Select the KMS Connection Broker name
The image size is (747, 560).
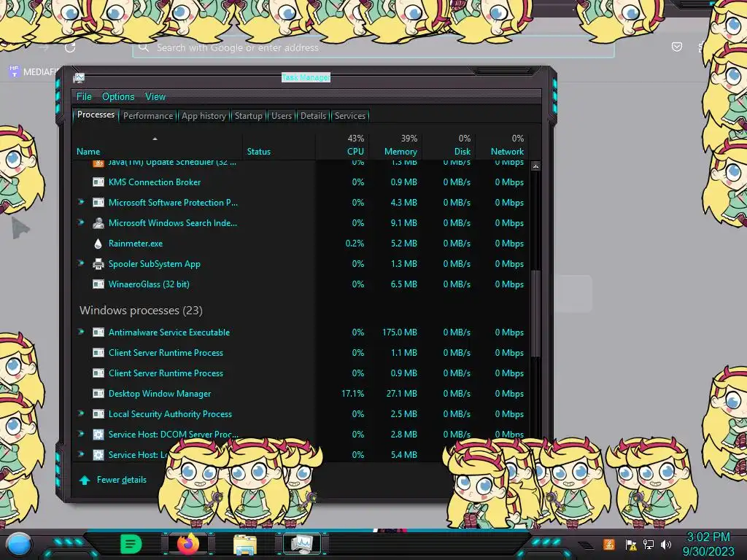click(155, 182)
